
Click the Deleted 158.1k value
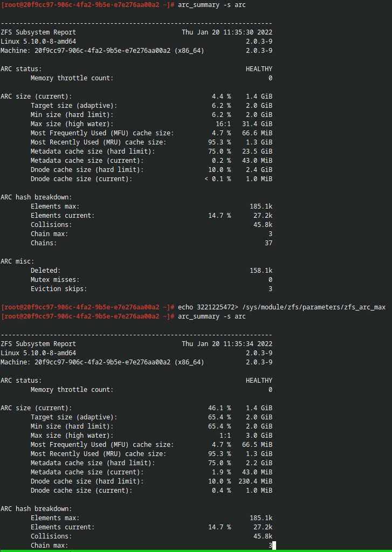261,271
